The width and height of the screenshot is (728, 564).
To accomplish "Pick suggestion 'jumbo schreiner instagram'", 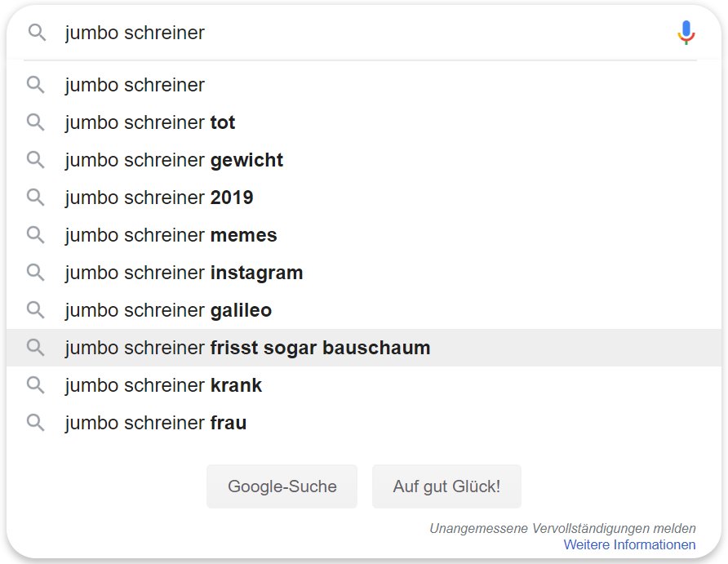I will coord(184,273).
